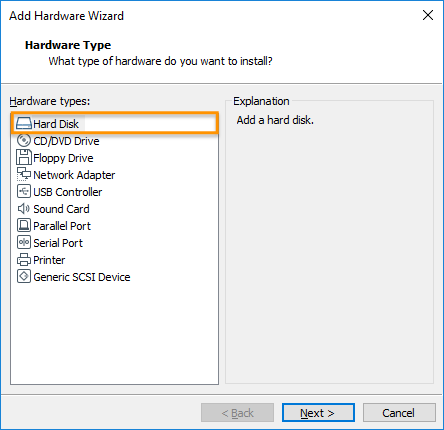Click the CD/DVD Drive disc icon

click(x=24, y=141)
